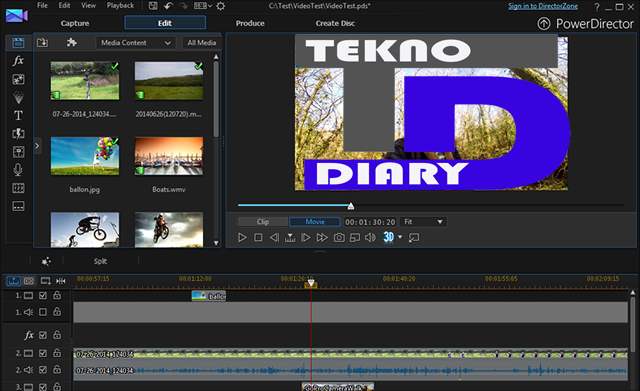640x391 pixels.
Task: Click Sign in to DirectorZone link
Action: 543,6
